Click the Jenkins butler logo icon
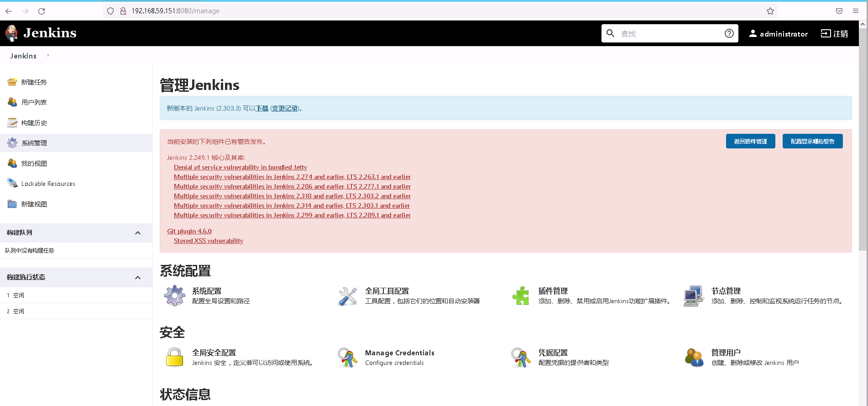The height and width of the screenshot is (406, 868). click(11, 33)
